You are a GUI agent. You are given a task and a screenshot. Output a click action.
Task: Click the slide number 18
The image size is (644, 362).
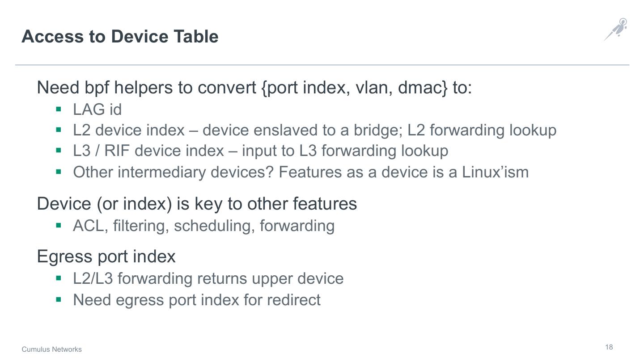tap(609, 347)
